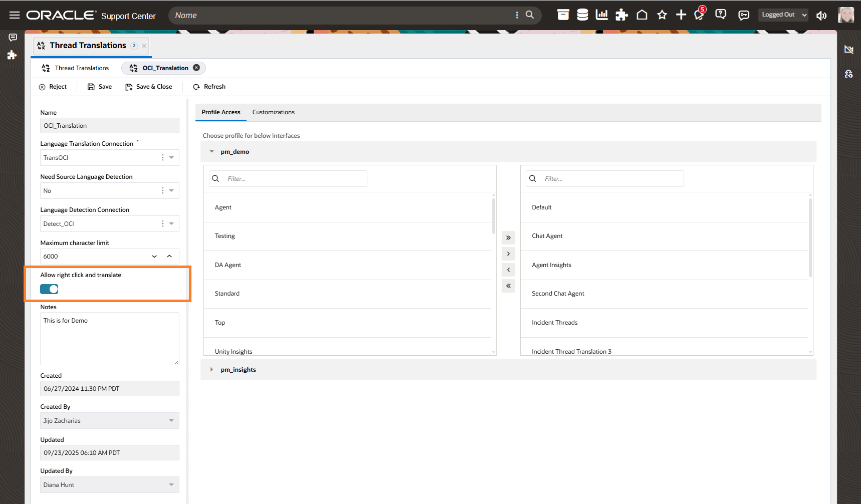Image resolution: width=861 pixels, height=504 pixels.
Task: Click the puzzle piece icon in left sidebar
Action: click(x=12, y=55)
